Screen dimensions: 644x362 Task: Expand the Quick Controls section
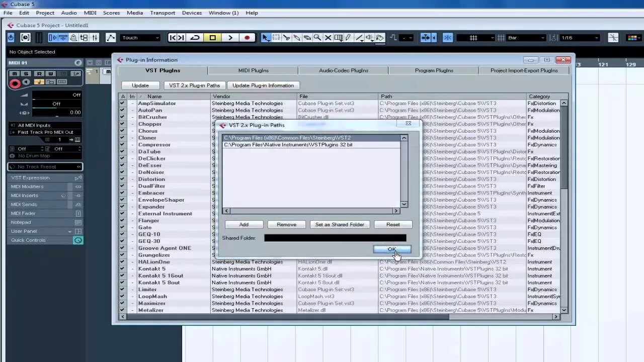45,240
